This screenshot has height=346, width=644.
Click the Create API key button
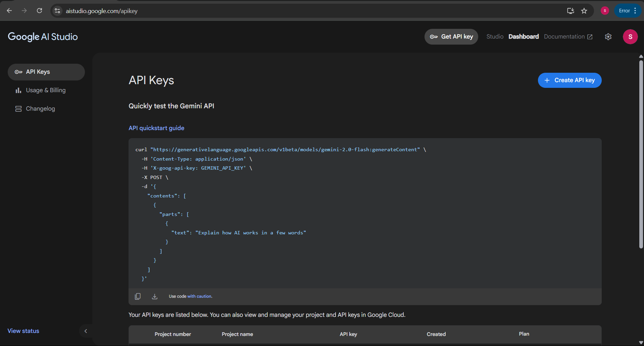point(569,80)
